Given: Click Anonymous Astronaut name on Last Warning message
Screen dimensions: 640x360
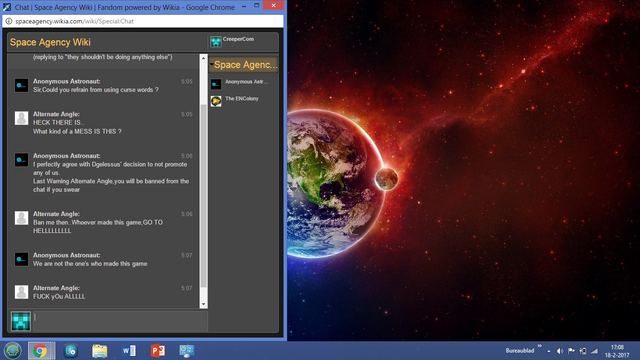Looking at the screenshot, I should pos(67,156).
